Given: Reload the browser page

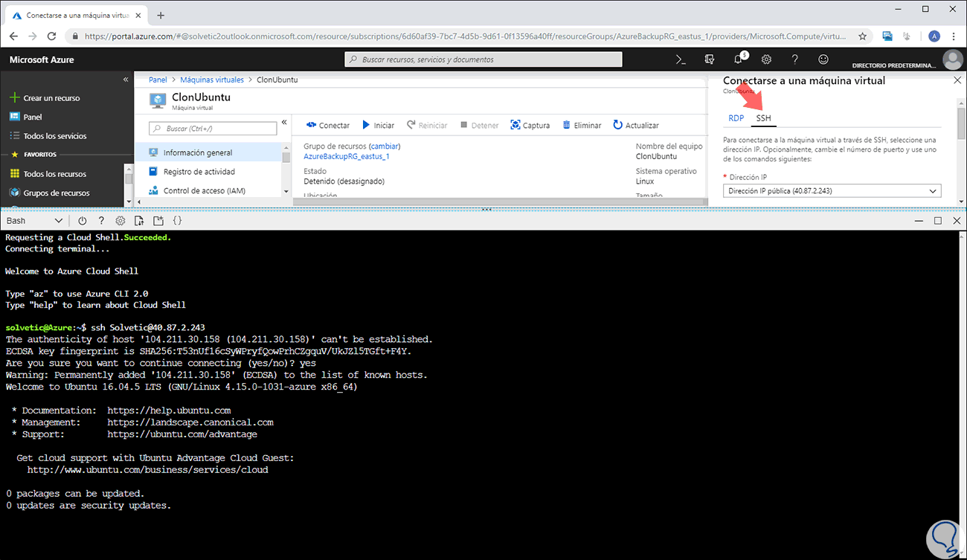Looking at the screenshot, I should 52,36.
